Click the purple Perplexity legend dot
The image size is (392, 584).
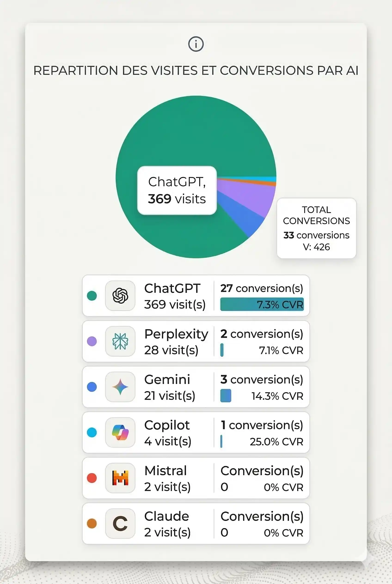92,341
